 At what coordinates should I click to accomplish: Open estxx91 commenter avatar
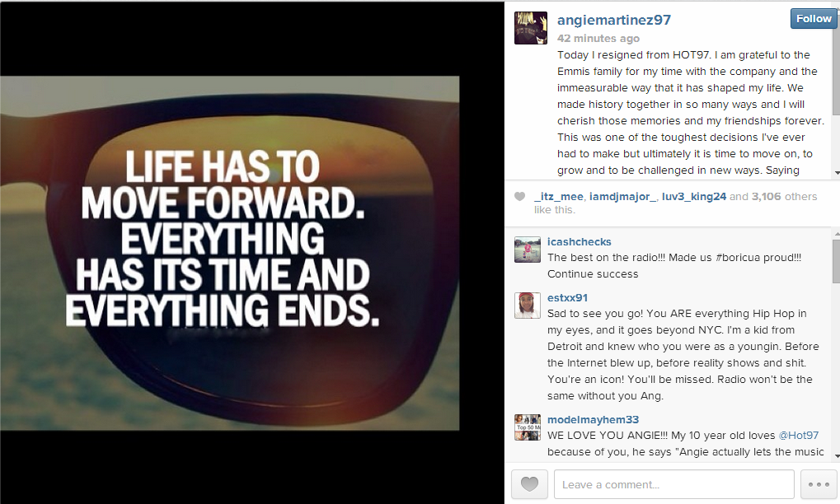point(527,306)
